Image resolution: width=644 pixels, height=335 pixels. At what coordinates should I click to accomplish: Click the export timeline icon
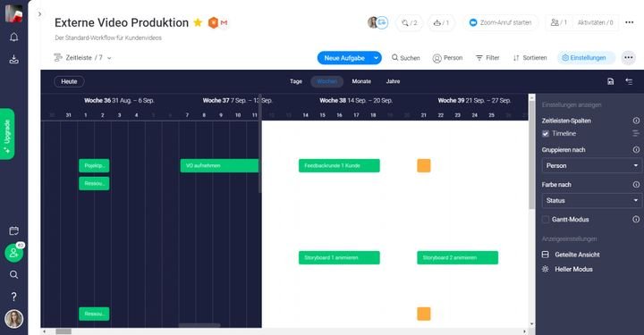(611, 81)
